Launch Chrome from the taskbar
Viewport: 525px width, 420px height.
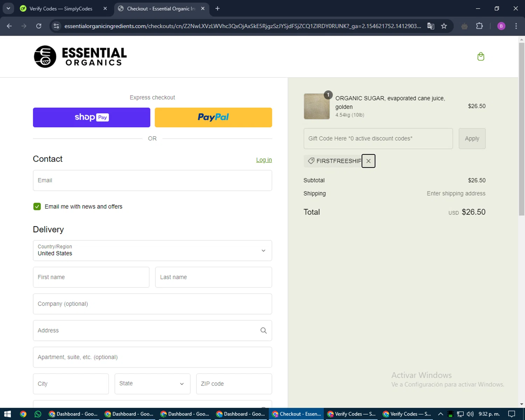[23, 414]
